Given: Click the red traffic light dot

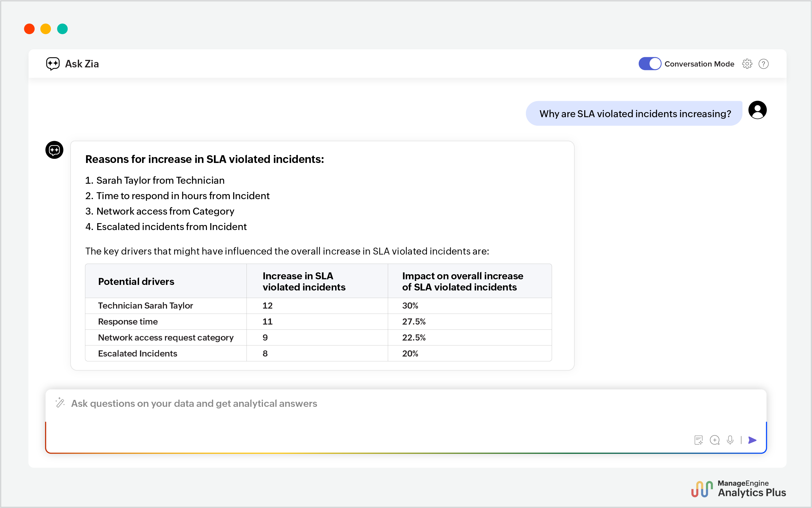Looking at the screenshot, I should click(x=29, y=29).
